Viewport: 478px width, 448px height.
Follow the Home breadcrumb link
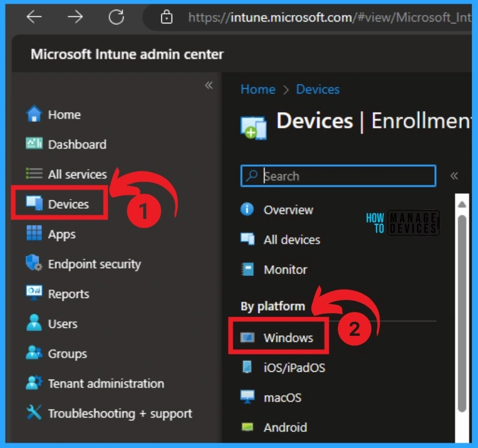[x=258, y=89]
